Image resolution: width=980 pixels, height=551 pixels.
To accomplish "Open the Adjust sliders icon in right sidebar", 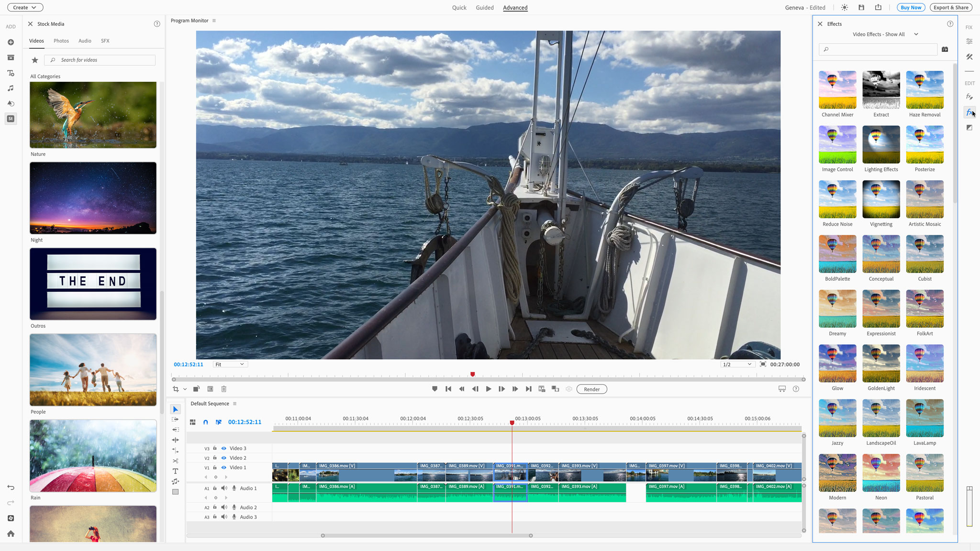I will pyautogui.click(x=969, y=41).
